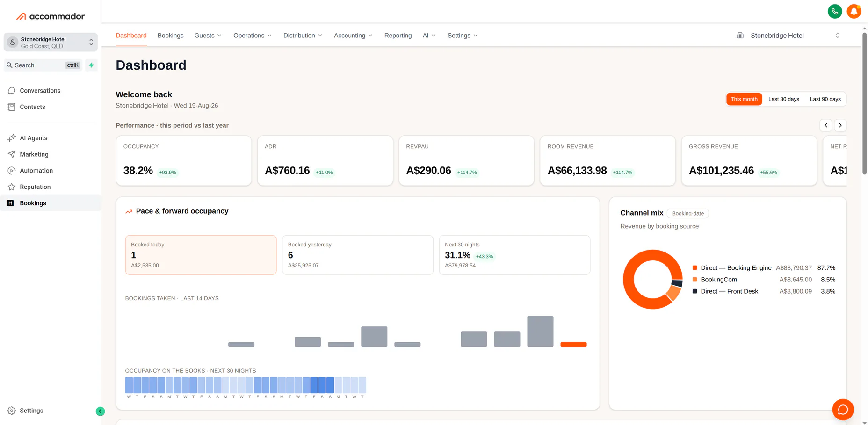Click the green phone call icon
868x425 pixels.
[x=835, y=11]
